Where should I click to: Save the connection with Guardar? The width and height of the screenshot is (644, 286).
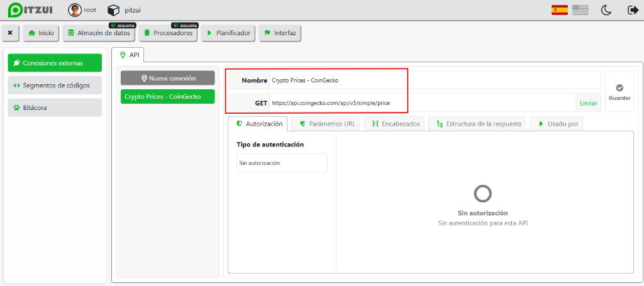pyautogui.click(x=619, y=91)
